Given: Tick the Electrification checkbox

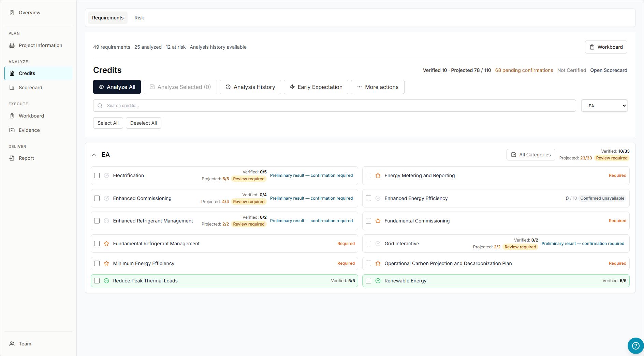Looking at the screenshot, I should coord(97,175).
